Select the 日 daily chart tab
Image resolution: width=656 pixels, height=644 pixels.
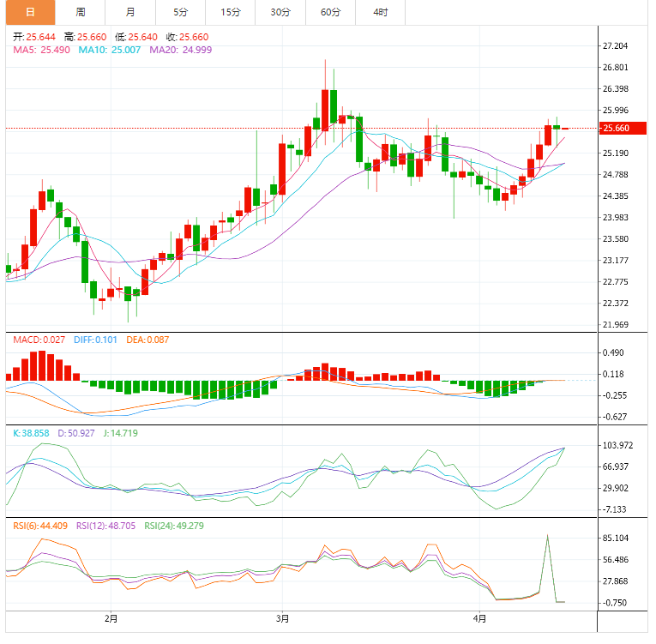[30, 12]
